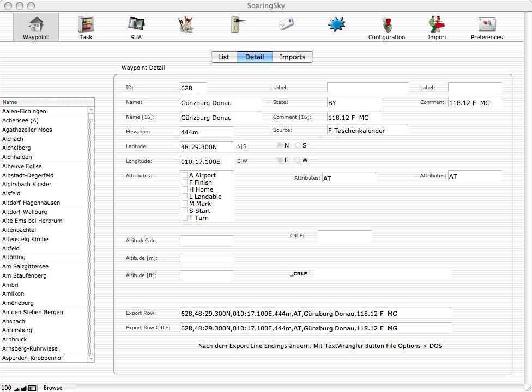Image resolution: width=532 pixels, height=392 pixels.
Task: Click the Export Row CRLF field
Action: click(x=316, y=328)
